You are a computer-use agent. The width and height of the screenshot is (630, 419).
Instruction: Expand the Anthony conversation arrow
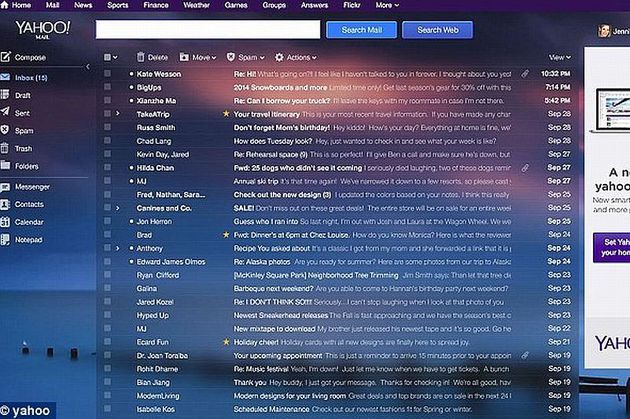(117, 248)
